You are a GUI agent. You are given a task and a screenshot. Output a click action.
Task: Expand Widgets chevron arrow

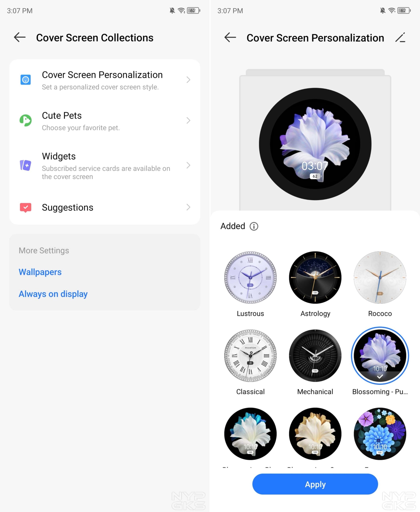tap(188, 165)
